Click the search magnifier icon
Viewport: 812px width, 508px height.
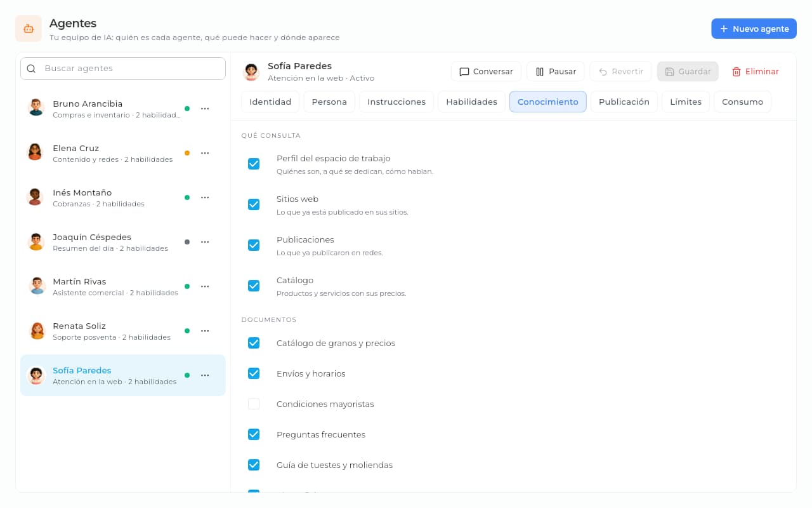(x=31, y=69)
